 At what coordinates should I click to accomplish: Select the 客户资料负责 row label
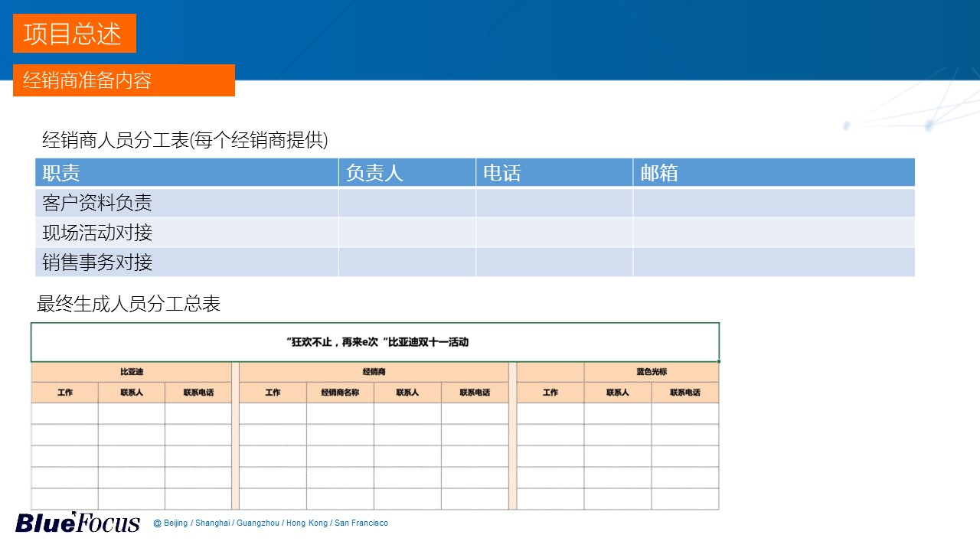tap(187, 203)
